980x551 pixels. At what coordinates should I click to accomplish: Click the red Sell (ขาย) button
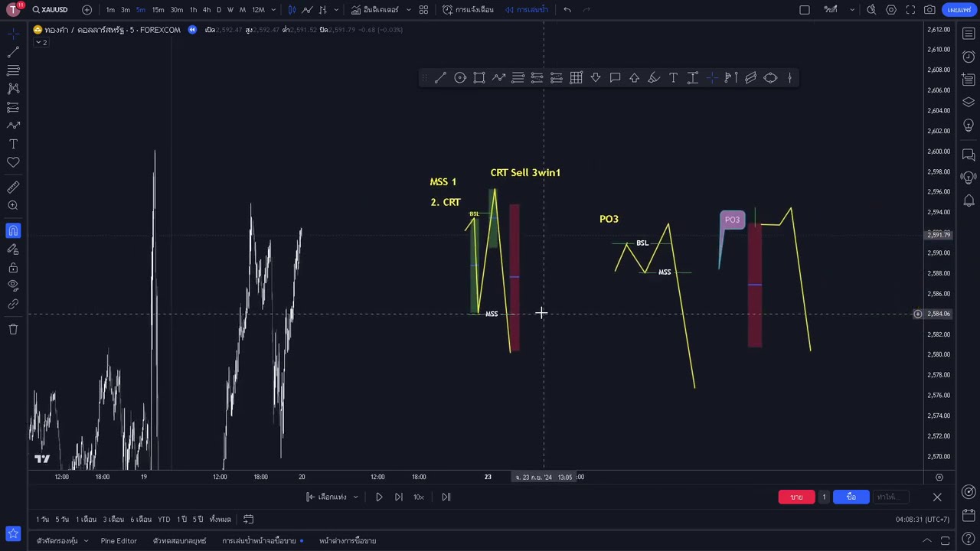[796, 497]
